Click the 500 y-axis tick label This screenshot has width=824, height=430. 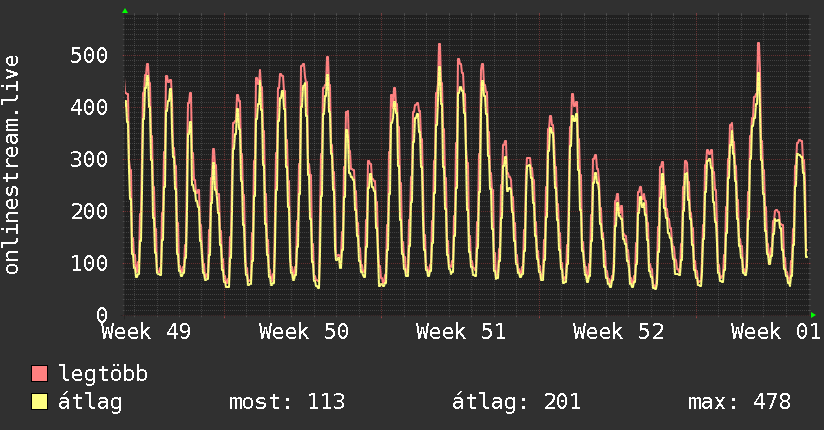[x=89, y=55]
